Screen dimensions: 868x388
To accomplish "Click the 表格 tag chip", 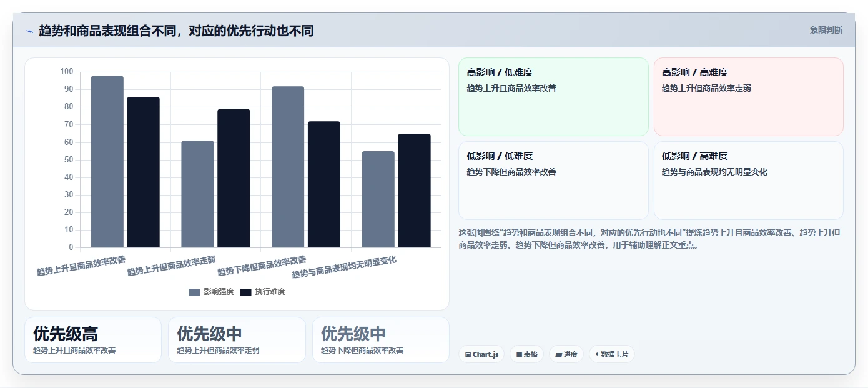I will pyautogui.click(x=526, y=354).
